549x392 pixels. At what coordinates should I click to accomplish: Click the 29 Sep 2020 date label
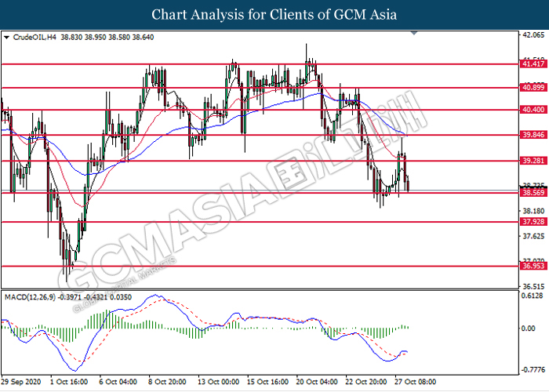21,382
